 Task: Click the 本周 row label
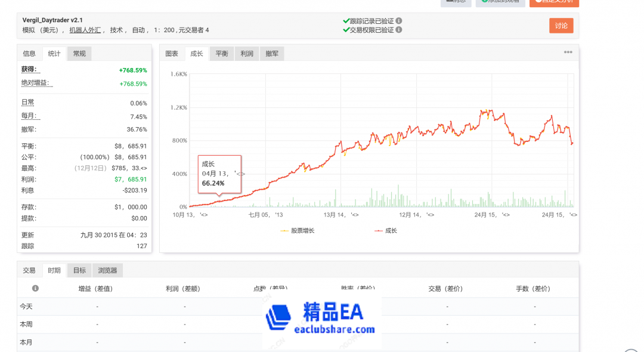(26, 325)
